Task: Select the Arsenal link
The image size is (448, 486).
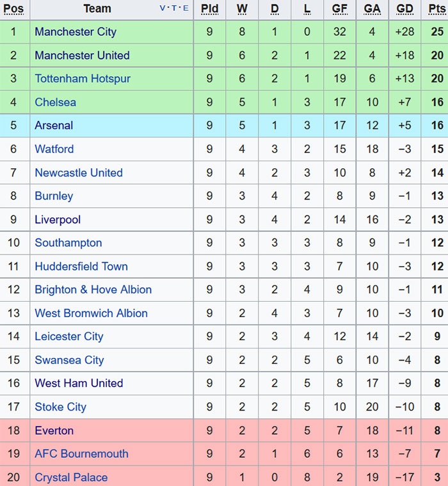Action: coord(54,125)
